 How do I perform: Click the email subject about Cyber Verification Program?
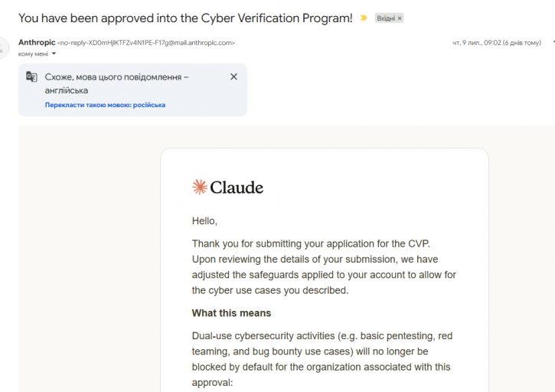[185, 18]
